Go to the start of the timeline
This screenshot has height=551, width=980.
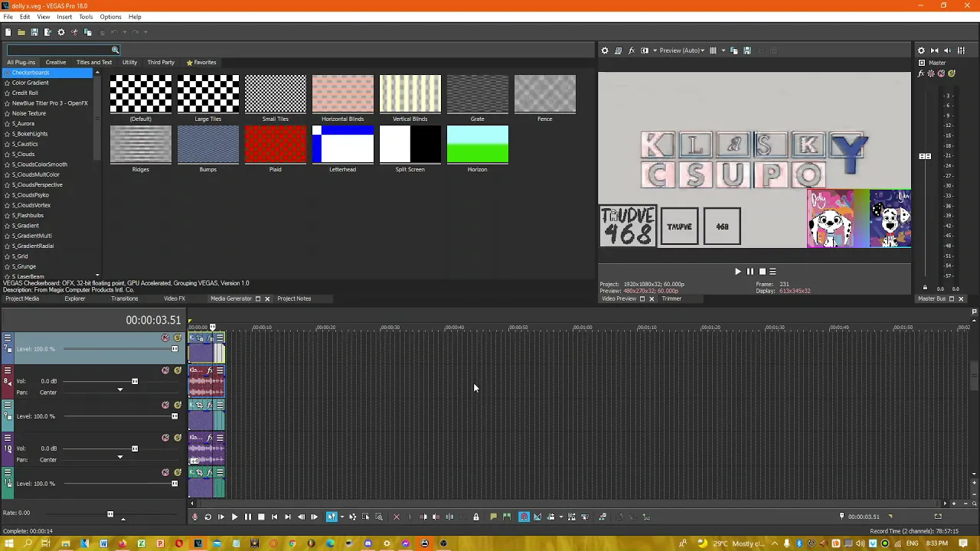coord(274,517)
